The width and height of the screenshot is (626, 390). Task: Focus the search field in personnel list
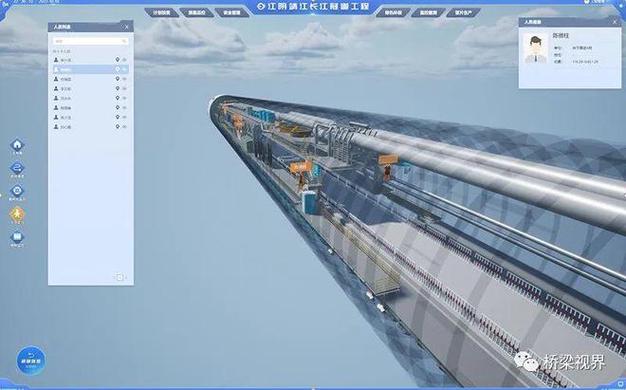(x=90, y=41)
